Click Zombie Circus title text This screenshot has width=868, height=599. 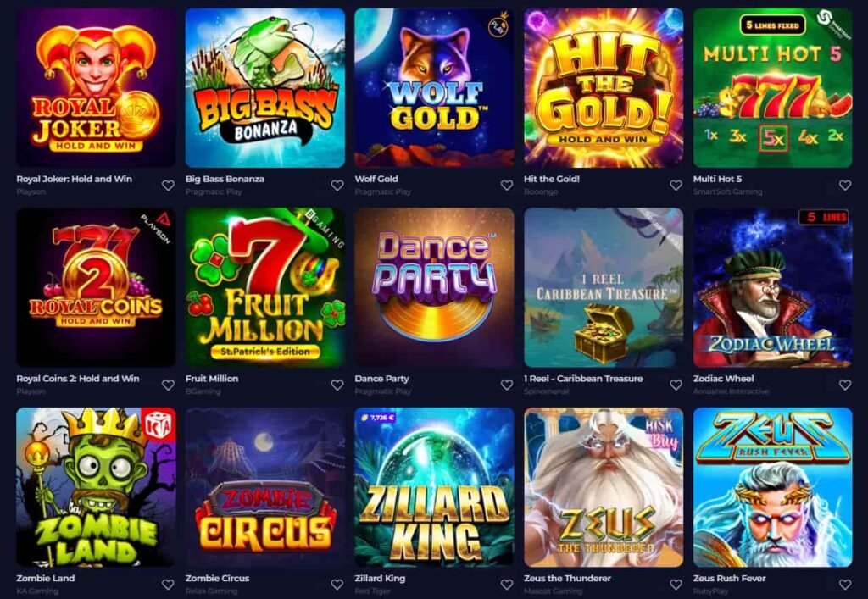coord(217,579)
